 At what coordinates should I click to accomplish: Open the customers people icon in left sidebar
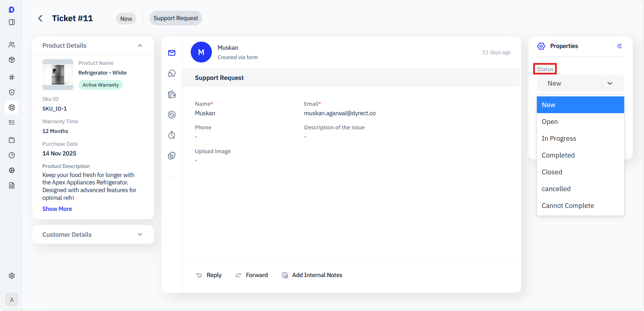(12, 45)
